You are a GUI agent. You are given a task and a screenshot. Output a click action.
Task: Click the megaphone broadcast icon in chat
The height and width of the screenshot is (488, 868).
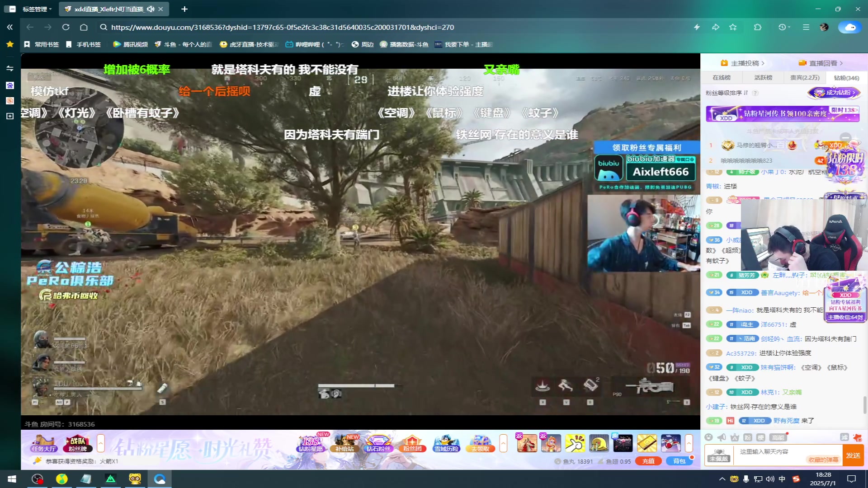tap(722, 437)
